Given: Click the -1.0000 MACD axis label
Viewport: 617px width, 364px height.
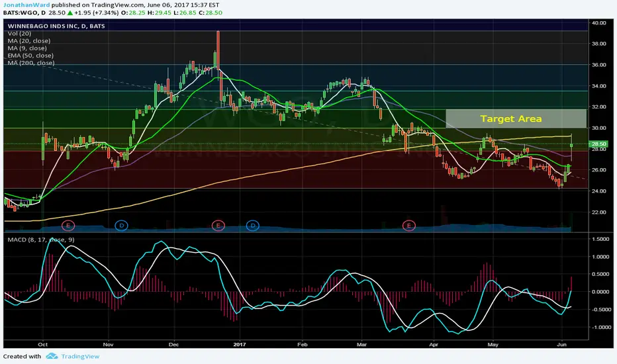Looking at the screenshot, I should pos(600,328).
